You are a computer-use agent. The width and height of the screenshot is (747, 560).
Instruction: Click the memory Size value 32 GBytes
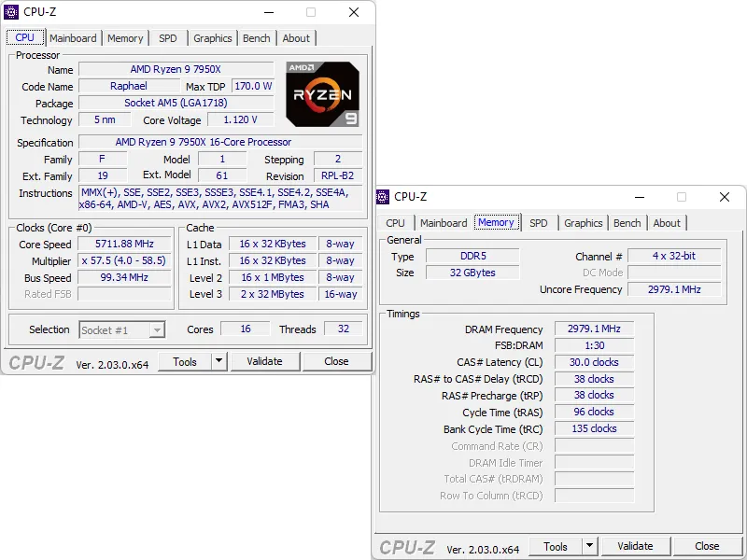pos(472,273)
